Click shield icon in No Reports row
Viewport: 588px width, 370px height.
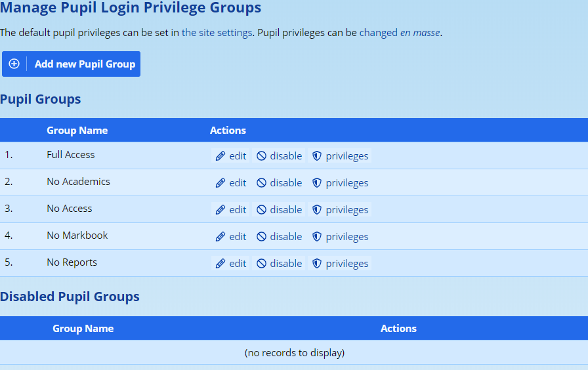click(x=317, y=264)
